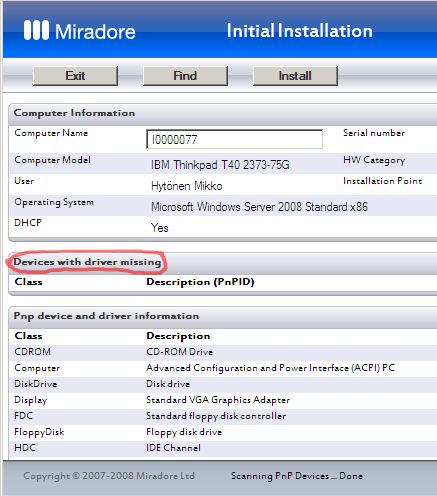Select the HDC IDE Channel row

point(223,448)
